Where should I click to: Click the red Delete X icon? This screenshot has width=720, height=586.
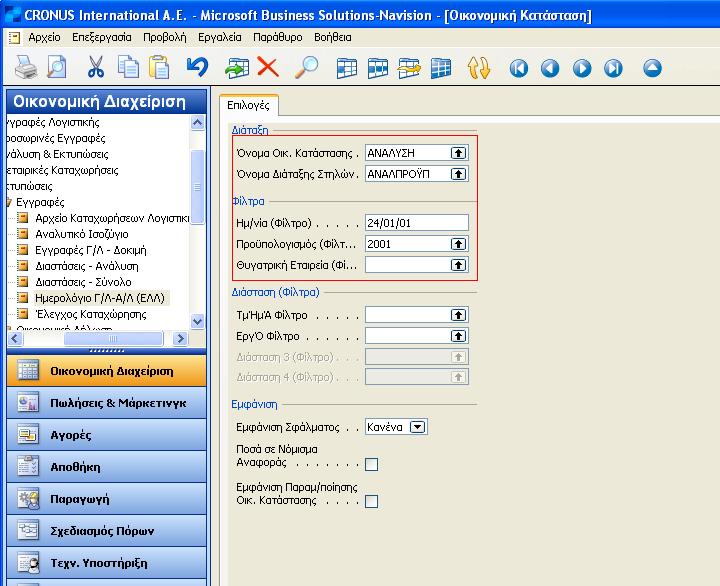268,68
